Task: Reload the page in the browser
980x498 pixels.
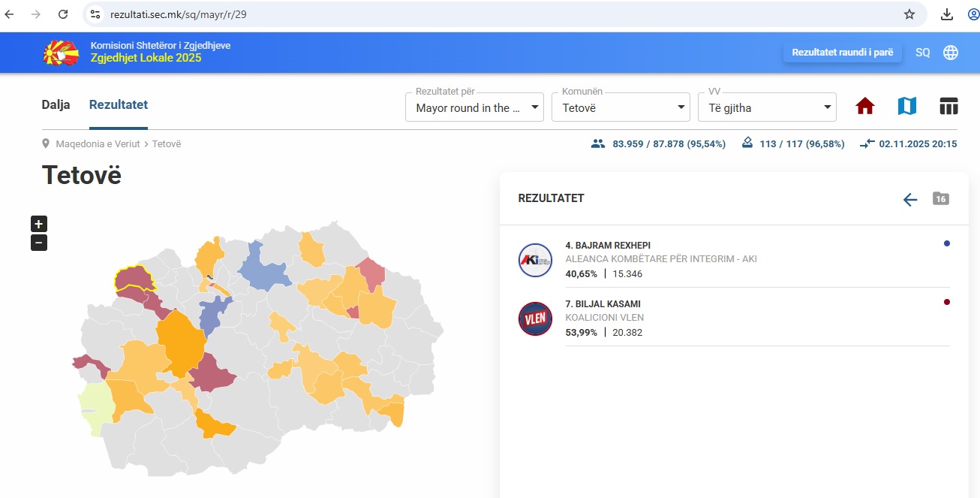Action: pos(63,14)
